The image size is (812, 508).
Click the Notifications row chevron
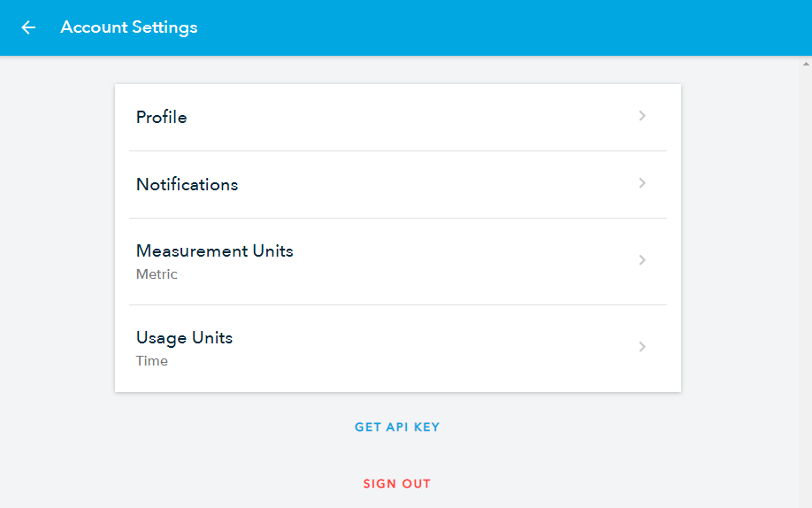pyautogui.click(x=642, y=183)
